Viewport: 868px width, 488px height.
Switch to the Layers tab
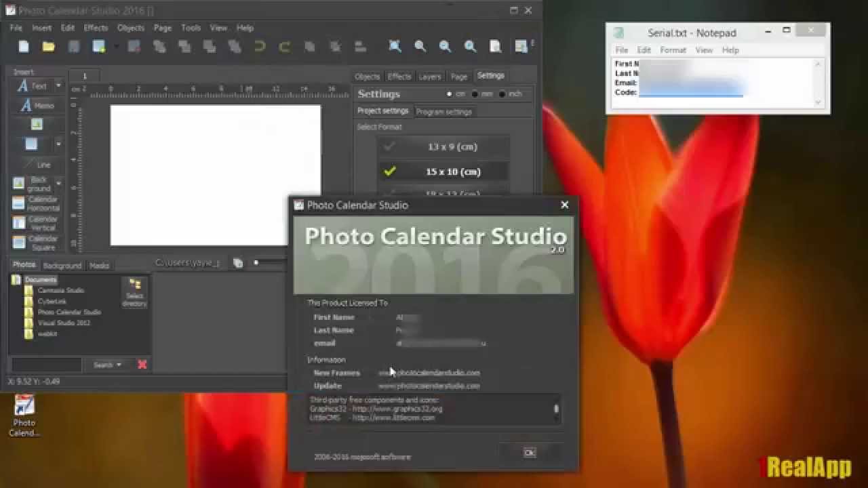(429, 77)
